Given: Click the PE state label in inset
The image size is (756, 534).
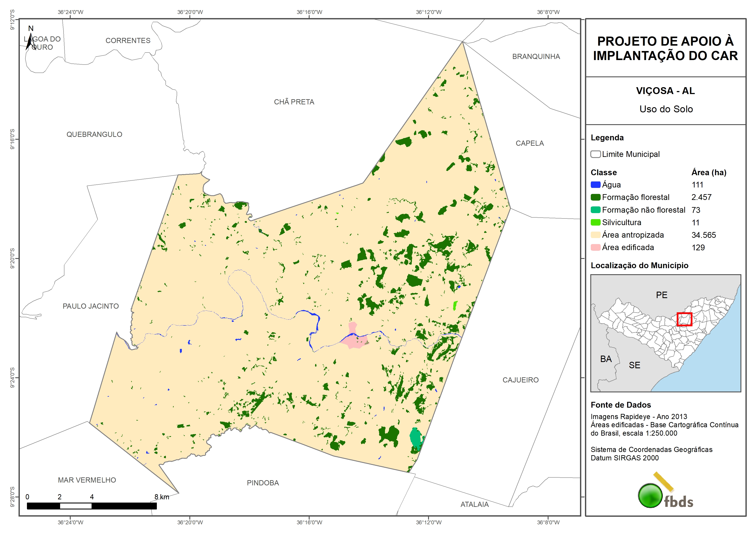Looking at the screenshot, I should (x=661, y=295).
